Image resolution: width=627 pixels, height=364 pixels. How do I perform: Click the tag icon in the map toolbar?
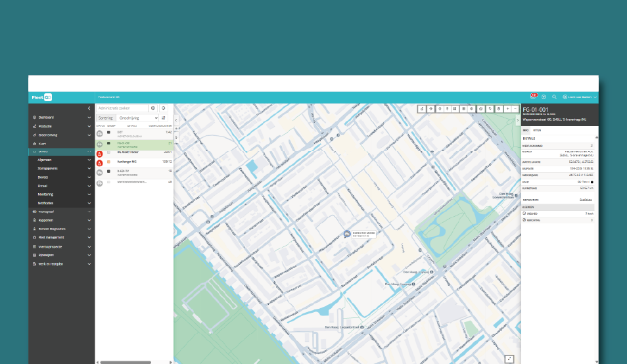tap(490, 108)
